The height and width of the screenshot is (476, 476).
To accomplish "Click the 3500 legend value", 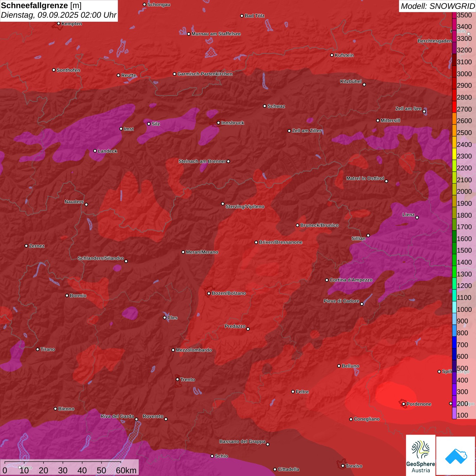I will (464, 15).
